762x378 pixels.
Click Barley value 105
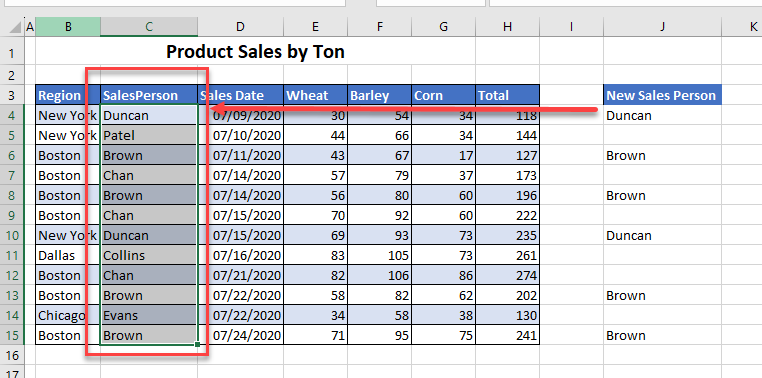(x=380, y=256)
